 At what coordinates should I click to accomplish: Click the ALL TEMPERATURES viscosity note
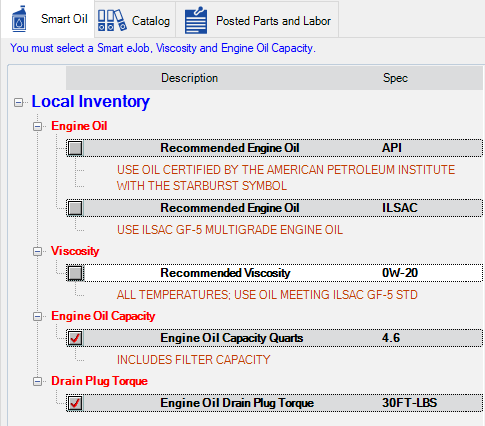(267, 295)
